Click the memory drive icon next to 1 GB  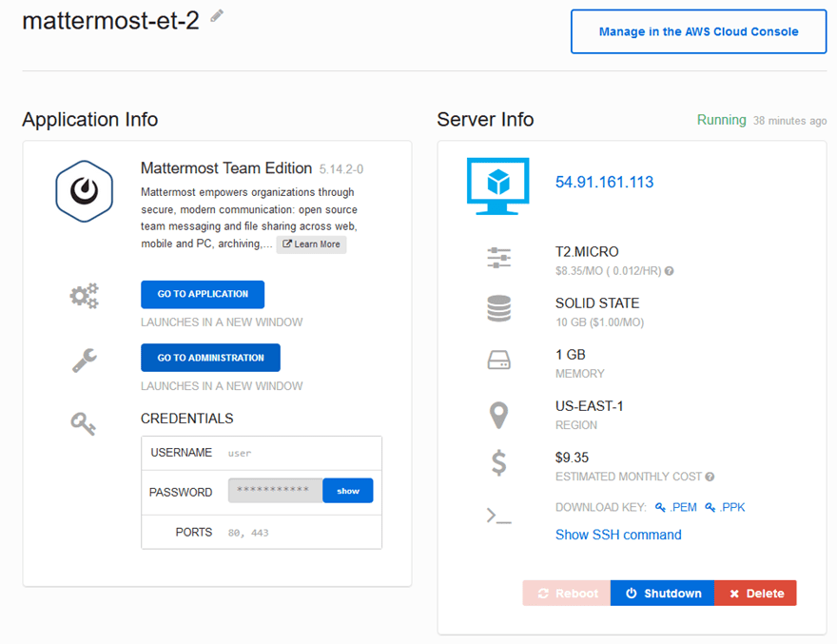click(x=498, y=360)
